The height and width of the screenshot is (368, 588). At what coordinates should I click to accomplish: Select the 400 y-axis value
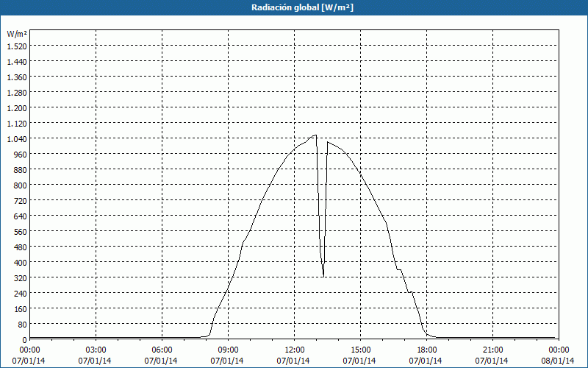pyautogui.click(x=21, y=263)
